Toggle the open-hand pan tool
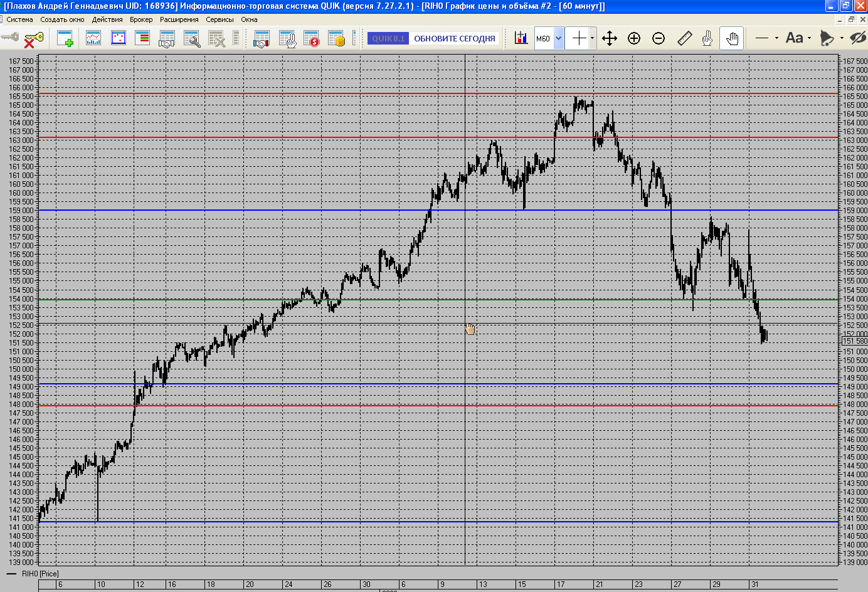 point(732,38)
